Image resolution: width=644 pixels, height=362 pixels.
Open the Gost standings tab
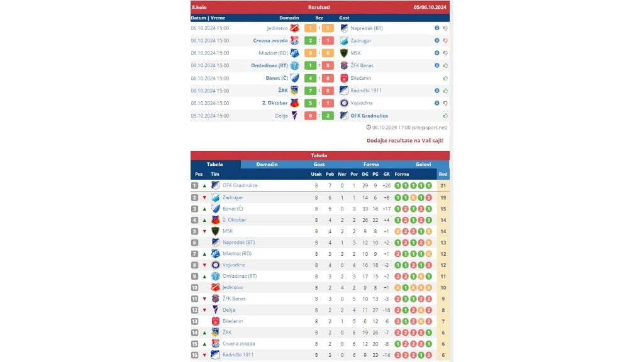319,164
